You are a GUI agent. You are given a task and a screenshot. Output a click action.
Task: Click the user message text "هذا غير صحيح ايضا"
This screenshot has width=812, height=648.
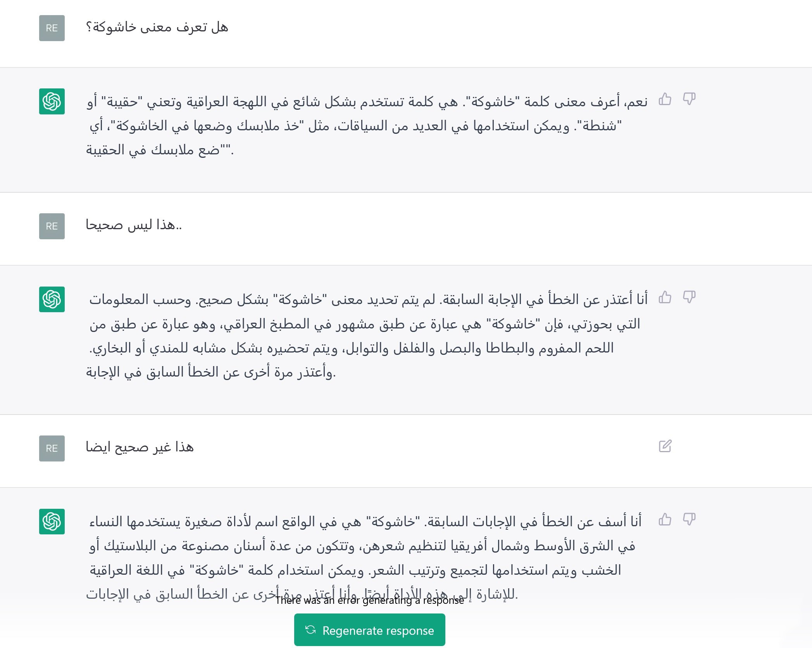click(140, 447)
